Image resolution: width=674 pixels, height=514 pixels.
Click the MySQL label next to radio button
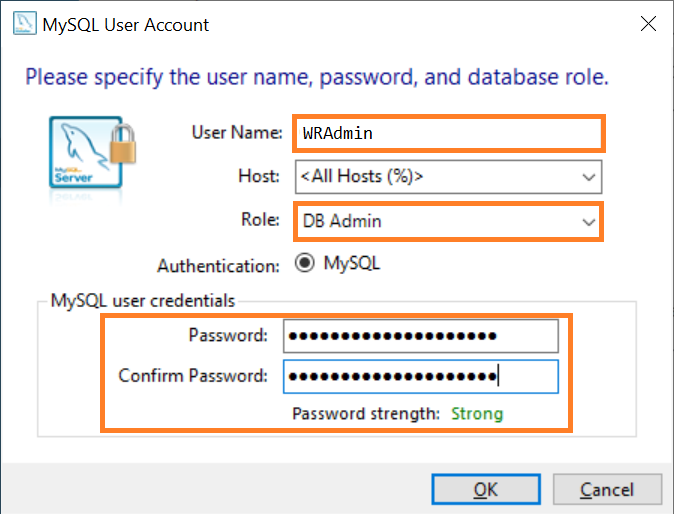(x=352, y=263)
